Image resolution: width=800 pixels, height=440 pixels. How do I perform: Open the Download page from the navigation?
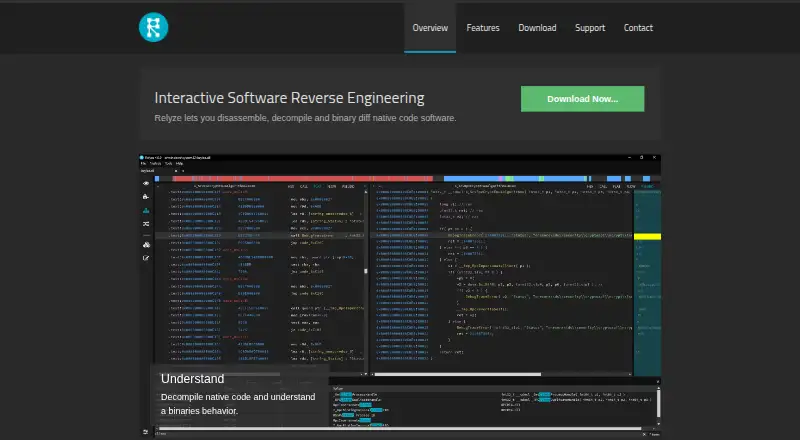[x=537, y=28]
